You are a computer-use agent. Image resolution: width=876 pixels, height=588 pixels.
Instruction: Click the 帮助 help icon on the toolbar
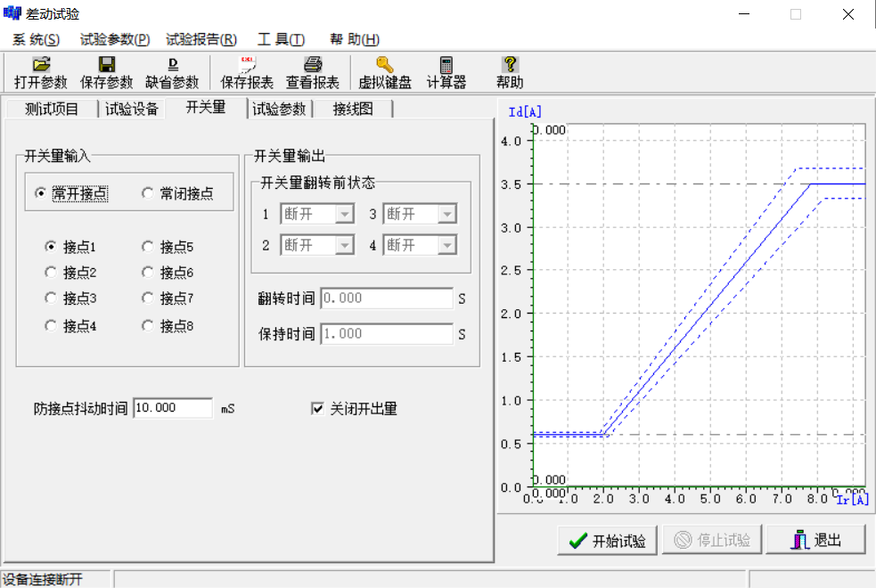point(508,71)
